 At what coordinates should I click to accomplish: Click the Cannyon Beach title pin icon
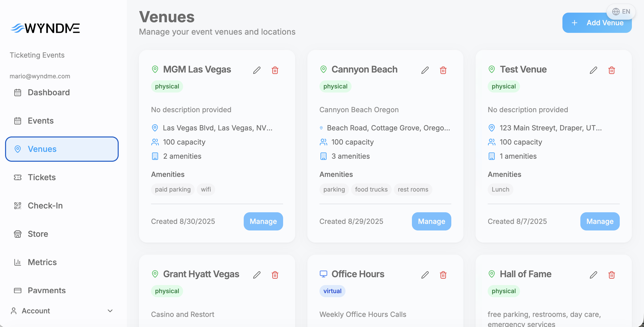(x=324, y=69)
